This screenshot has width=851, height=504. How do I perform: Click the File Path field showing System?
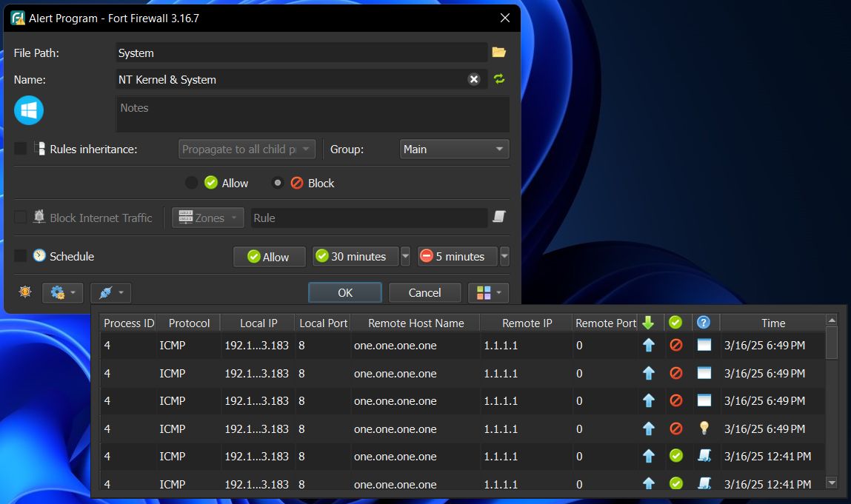(301, 53)
